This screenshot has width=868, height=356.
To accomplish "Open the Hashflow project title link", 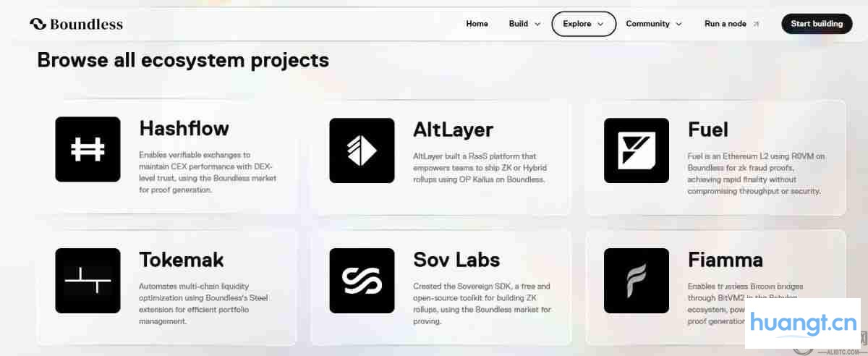I will coord(184,129).
